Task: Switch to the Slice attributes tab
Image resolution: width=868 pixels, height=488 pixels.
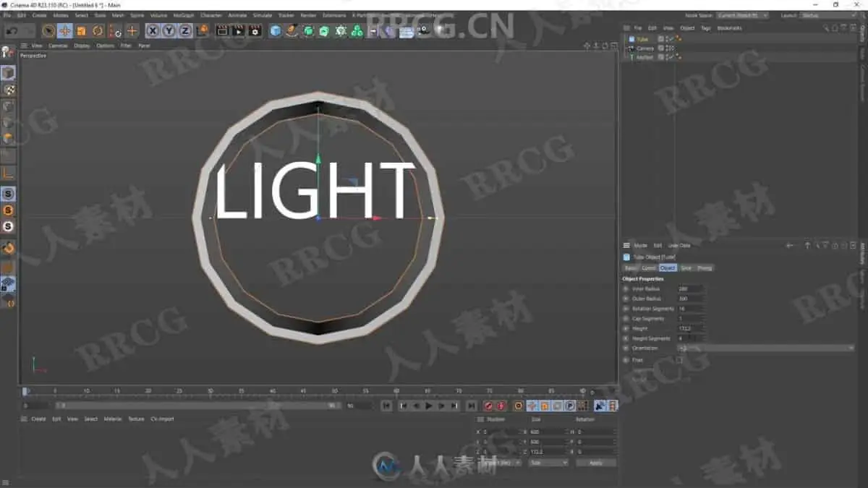Action: [x=686, y=267]
